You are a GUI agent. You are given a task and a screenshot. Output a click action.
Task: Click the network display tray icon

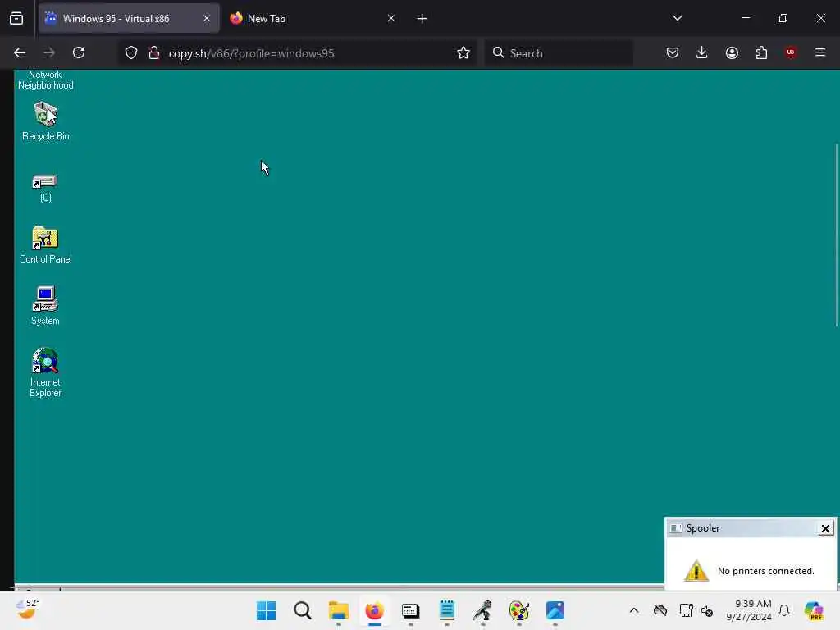click(x=686, y=610)
